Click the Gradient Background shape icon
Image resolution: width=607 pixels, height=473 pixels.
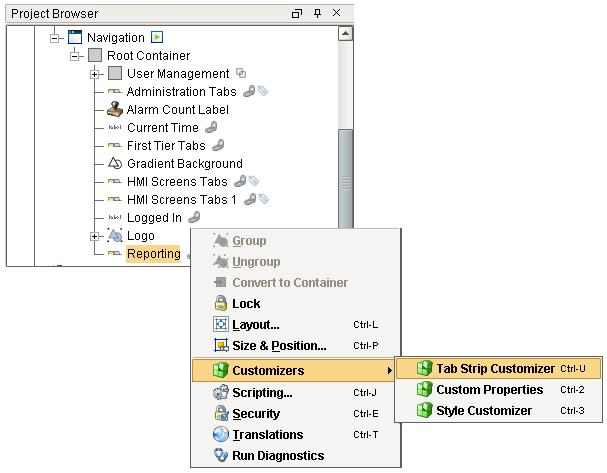click(115, 163)
